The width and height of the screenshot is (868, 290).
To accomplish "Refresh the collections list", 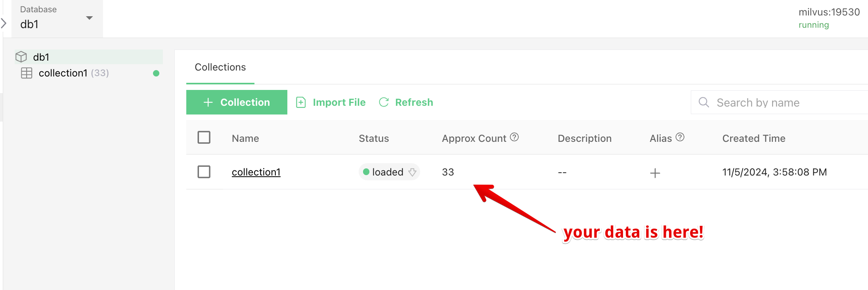I will click(x=406, y=102).
